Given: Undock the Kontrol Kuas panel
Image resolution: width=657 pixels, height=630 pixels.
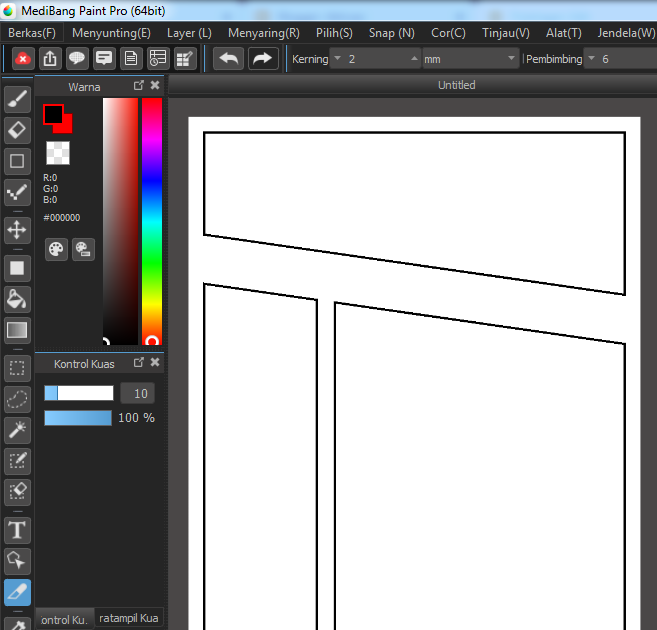Looking at the screenshot, I should pos(138,362).
